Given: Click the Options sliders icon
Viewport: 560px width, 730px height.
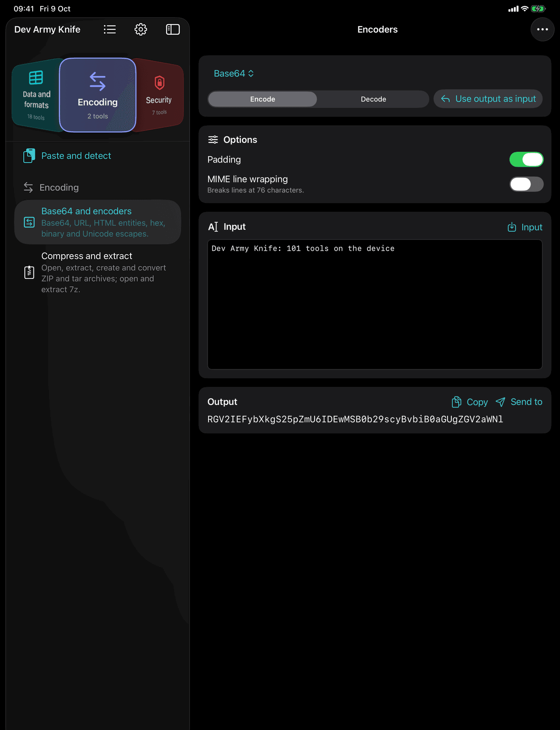Looking at the screenshot, I should pos(213,140).
